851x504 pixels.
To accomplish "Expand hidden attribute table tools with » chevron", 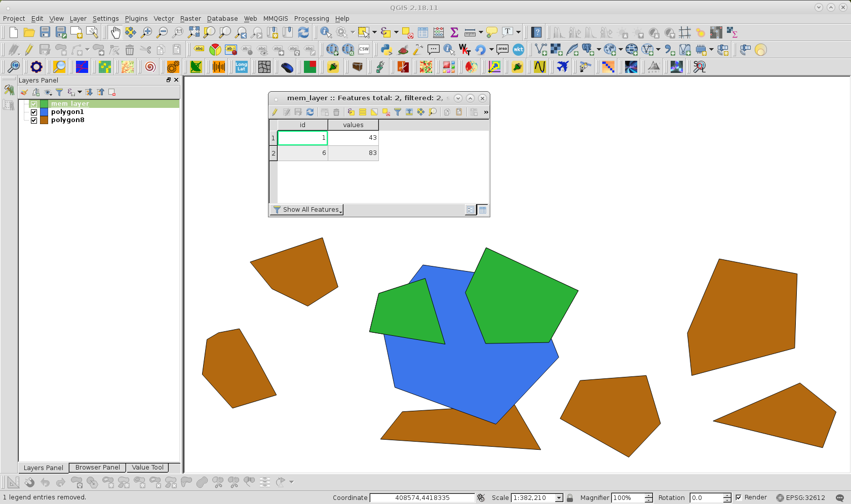I will point(486,112).
